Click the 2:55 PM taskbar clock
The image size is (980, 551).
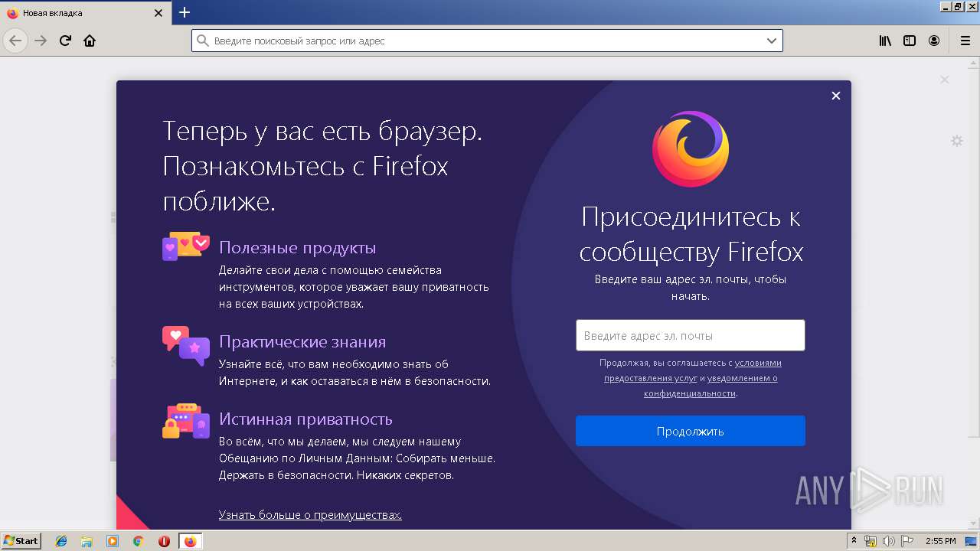[x=940, y=541]
